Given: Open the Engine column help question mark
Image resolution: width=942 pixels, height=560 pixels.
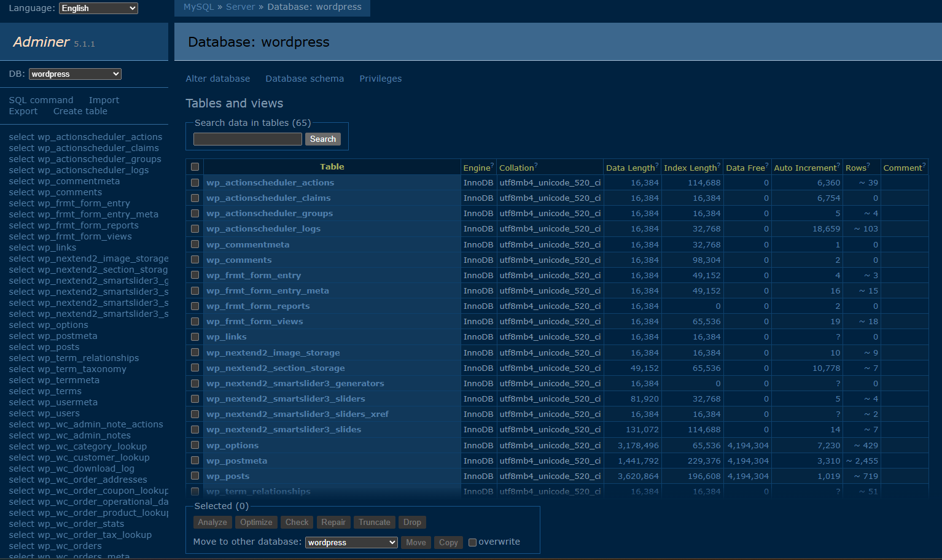Looking at the screenshot, I should point(492,165).
